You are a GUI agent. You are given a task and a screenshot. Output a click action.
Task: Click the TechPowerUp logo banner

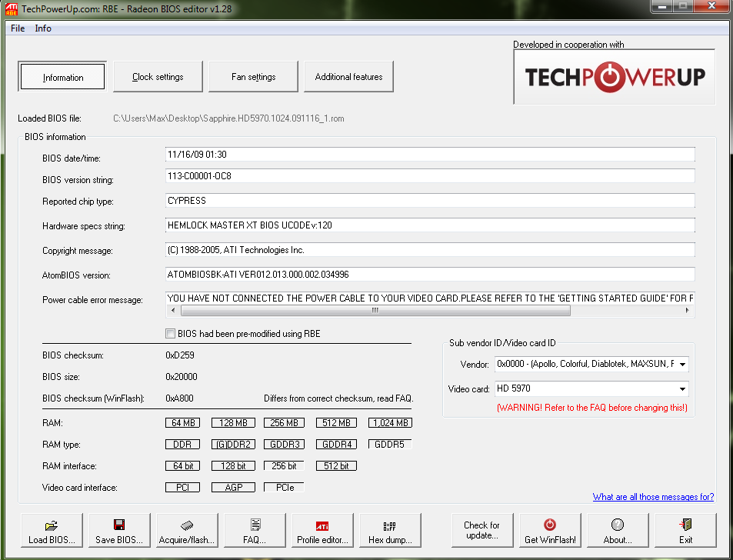coord(615,77)
